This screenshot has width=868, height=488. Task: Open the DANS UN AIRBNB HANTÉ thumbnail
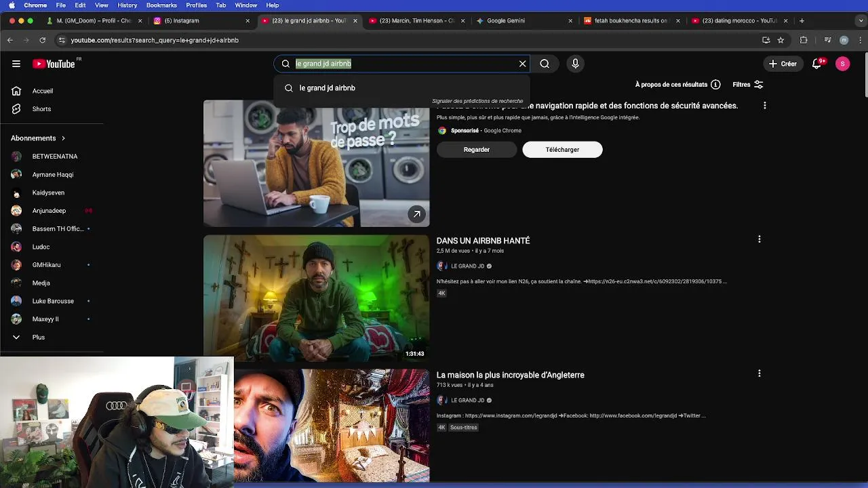tap(316, 298)
